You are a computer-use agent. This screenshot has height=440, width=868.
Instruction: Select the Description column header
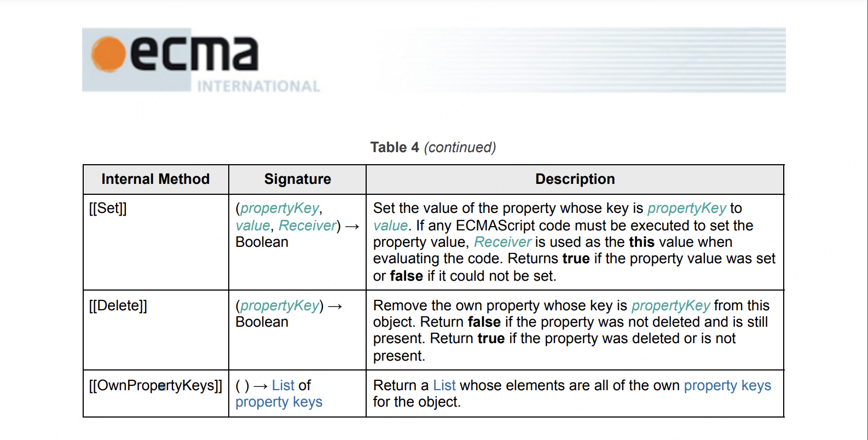[575, 179]
